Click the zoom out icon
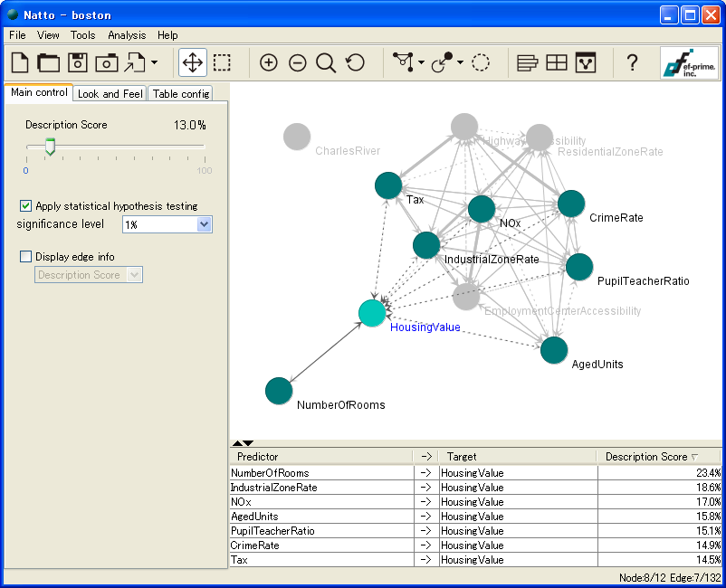Image resolution: width=726 pixels, height=588 pixels. pos(298,62)
